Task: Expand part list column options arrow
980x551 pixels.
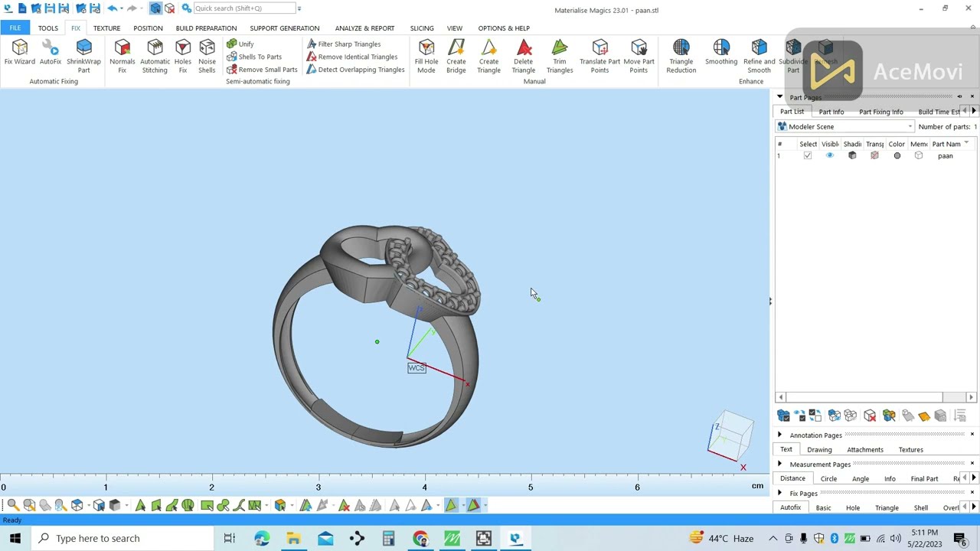Action: tap(966, 143)
